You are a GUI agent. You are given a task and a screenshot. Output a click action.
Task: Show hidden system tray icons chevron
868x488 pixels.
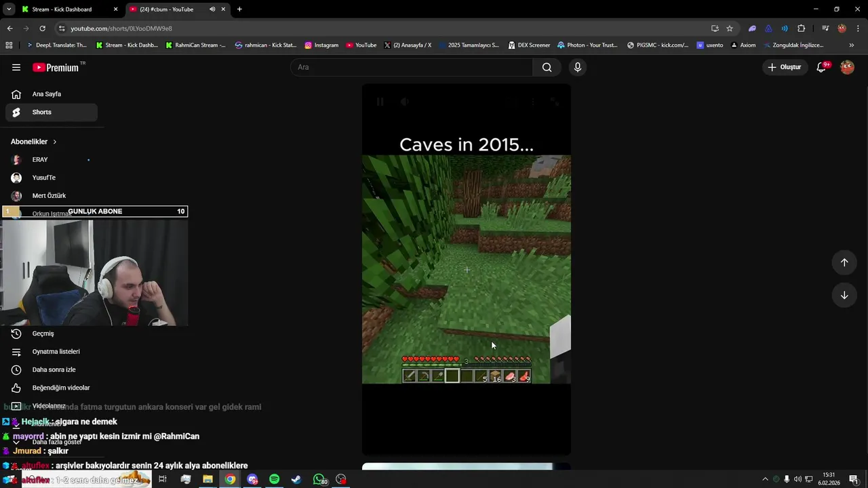coord(765,479)
